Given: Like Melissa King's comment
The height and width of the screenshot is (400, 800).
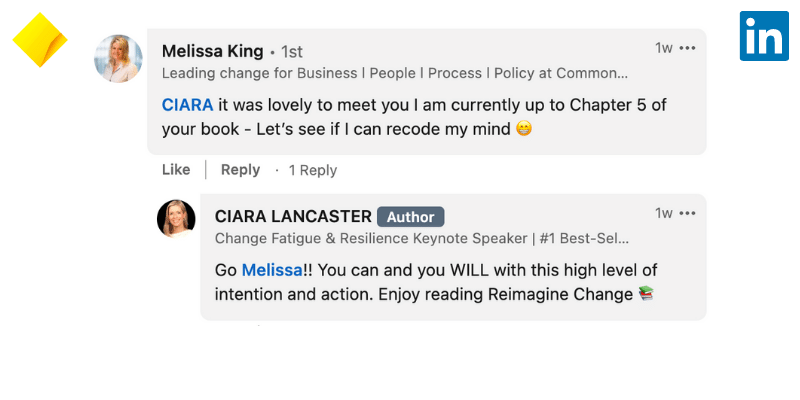Looking at the screenshot, I should tap(176, 170).
